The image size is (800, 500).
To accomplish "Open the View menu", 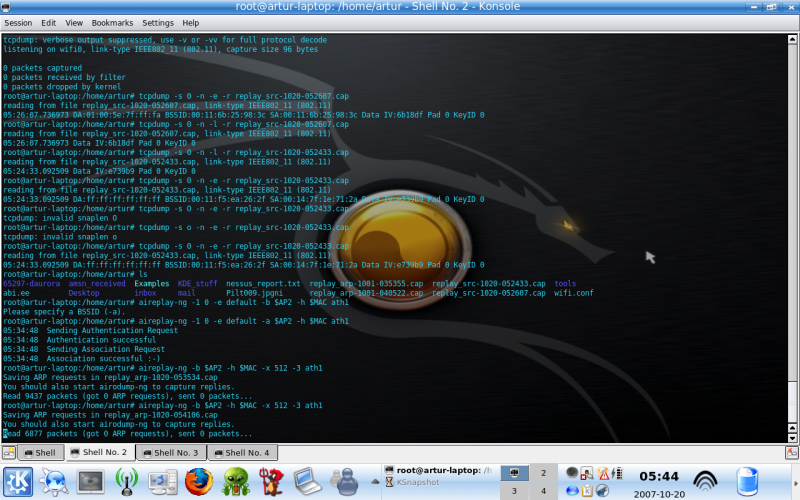I will [x=74, y=23].
